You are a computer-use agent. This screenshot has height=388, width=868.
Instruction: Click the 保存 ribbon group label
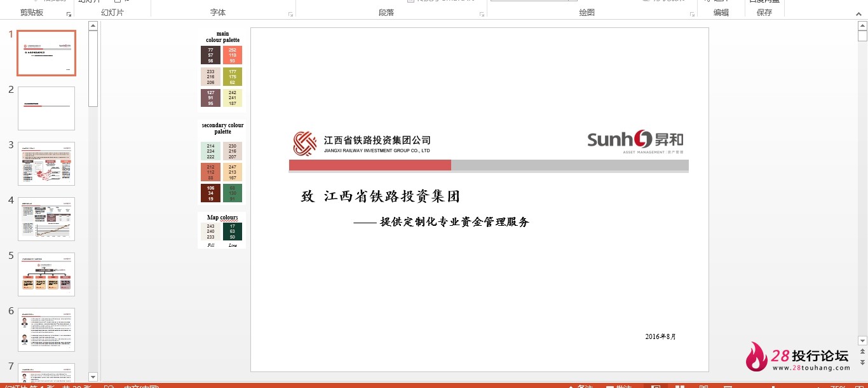point(764,13)
